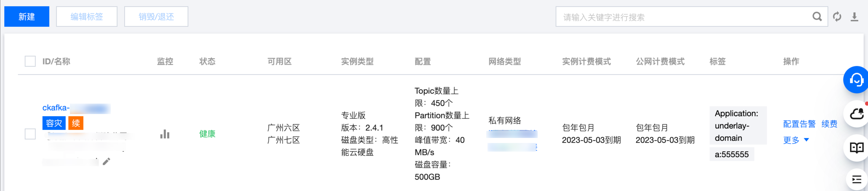Screen dimensions: 868x191
Task: Open monitoring bar chart for instance
Action: tap(165, 134)
